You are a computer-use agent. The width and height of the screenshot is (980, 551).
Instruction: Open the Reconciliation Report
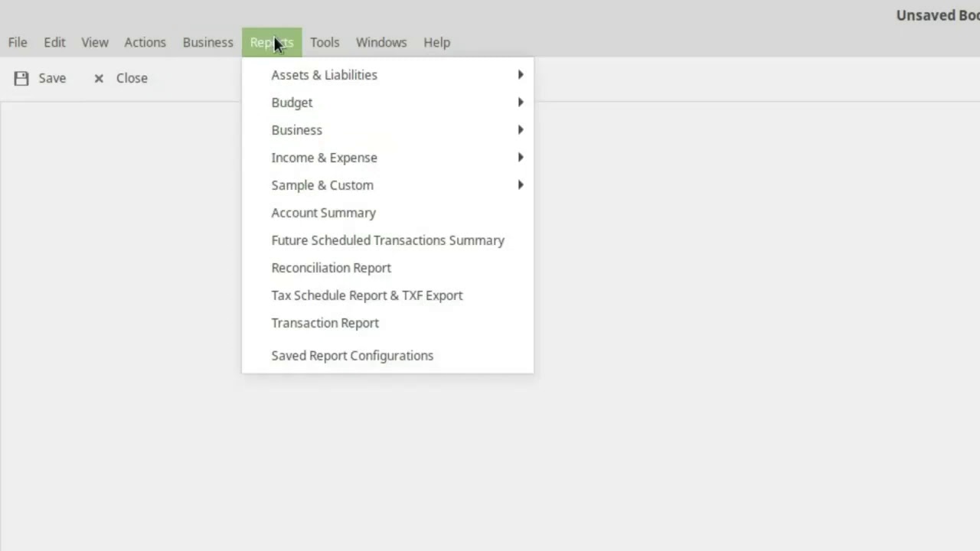(387, 268)
